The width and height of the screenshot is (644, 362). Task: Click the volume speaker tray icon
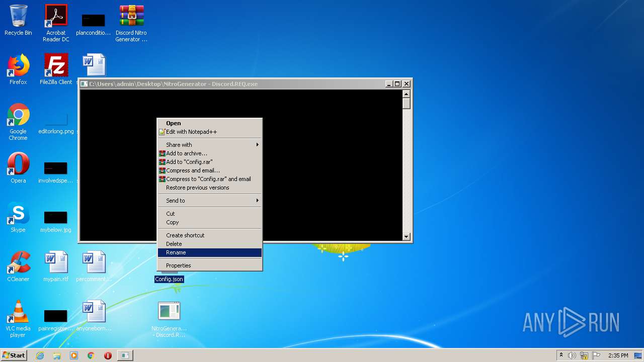pos(572,355)
